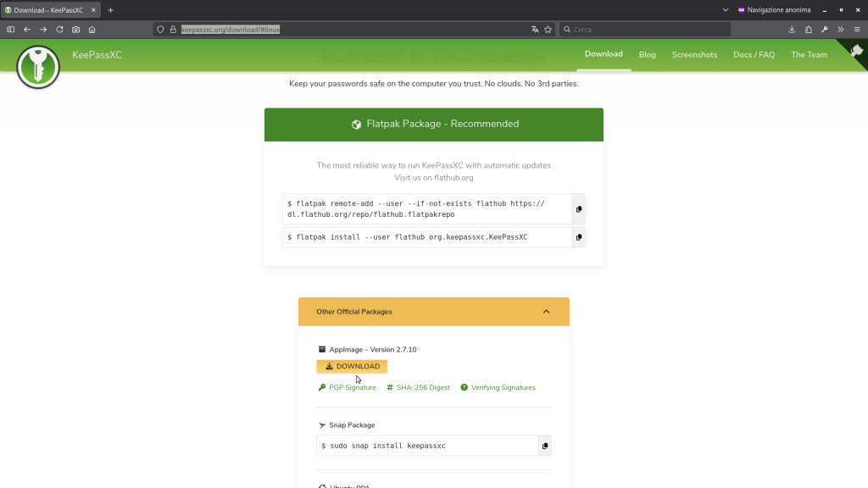The image size is (868, 488).
Task: View site security lock information
Action: [173, 30]
